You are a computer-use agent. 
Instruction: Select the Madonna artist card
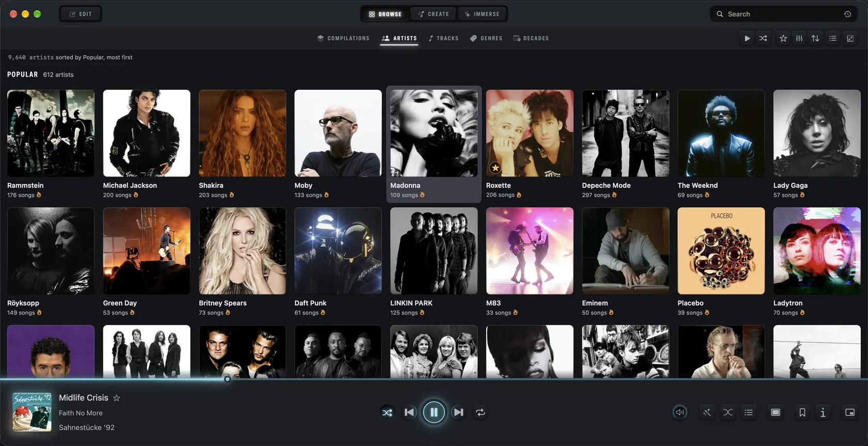pyautogui.click(x=434, y=145)
